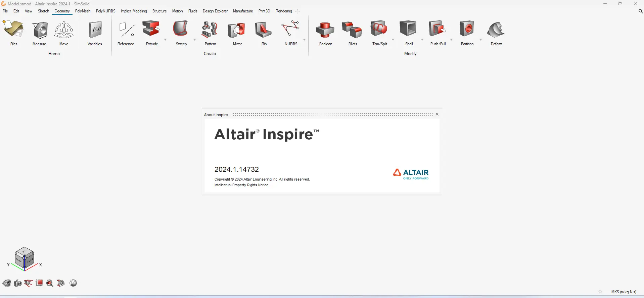Switch to the Fluids tab

click(x=193, y=11)
